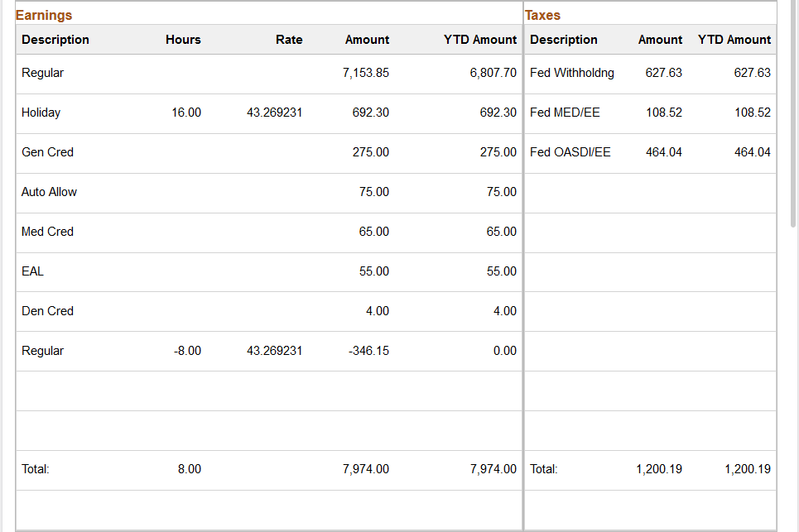Click the Taxes Amount column header
Viewport: 799px width, 532px height.
coord(660,40)
